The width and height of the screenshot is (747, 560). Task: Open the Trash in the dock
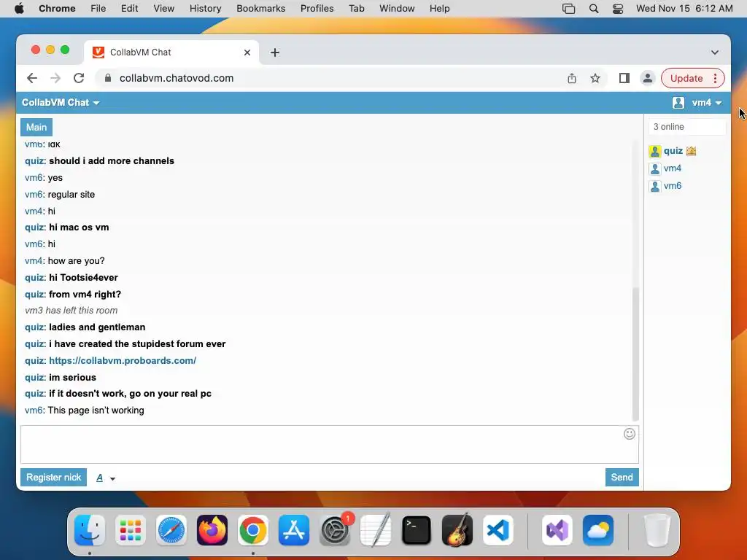657,530
